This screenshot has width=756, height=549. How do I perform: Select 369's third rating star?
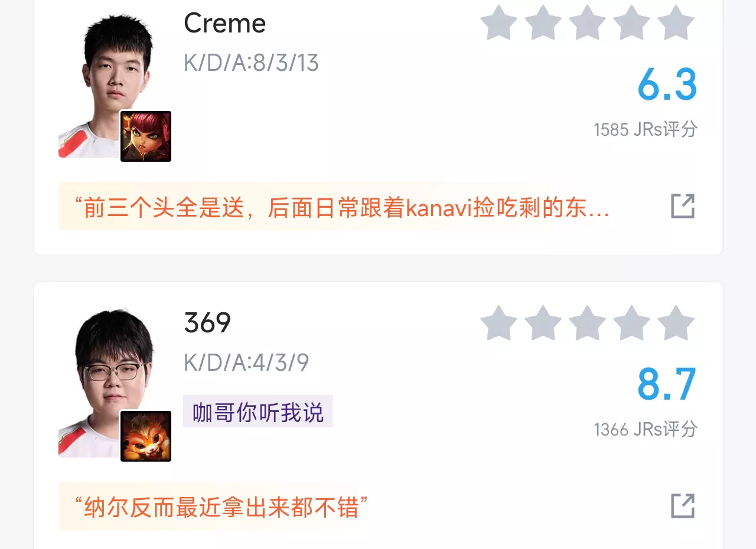click(x=587, y=323)
